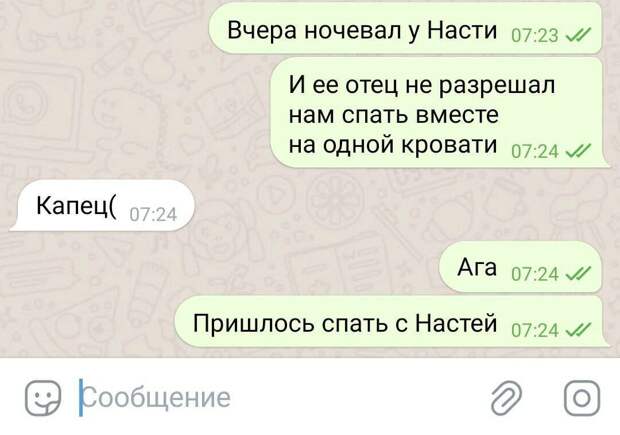Image resolution: width=620 pixels, height=435 pixels.
Task: Click the 07:23 timestamp of first message
Action: pyautogui.click(x=535, y=36)
